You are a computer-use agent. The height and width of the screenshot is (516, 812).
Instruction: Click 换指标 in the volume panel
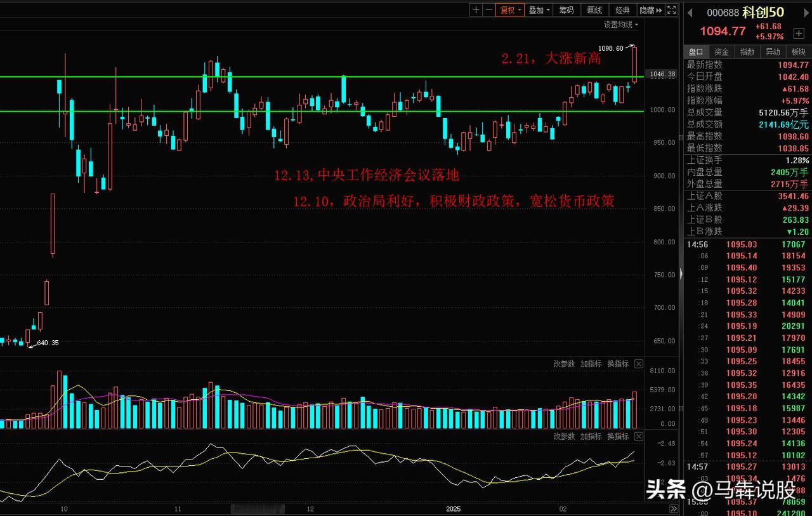(x=618, y=364)
